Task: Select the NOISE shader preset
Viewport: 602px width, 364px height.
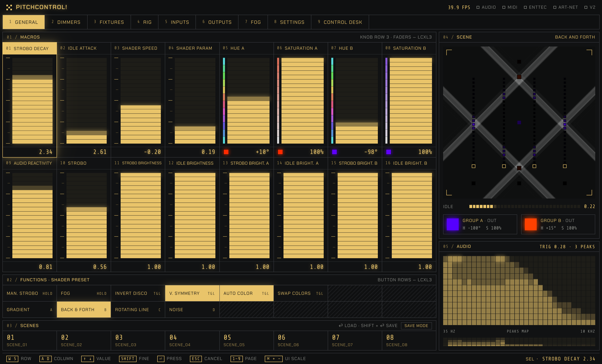Action: [192, 309]
